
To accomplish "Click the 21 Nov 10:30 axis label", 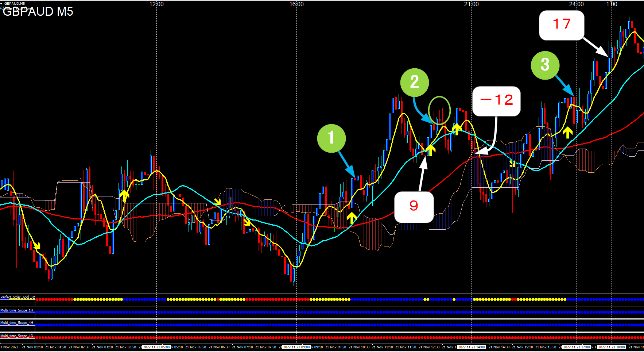I will pos(359,347).
